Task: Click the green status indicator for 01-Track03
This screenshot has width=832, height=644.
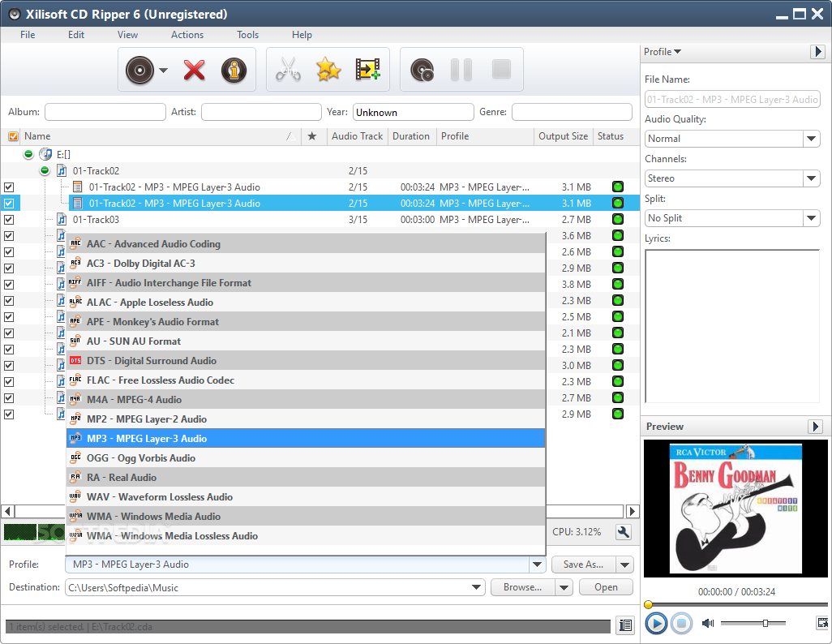Action: [618, 219]
